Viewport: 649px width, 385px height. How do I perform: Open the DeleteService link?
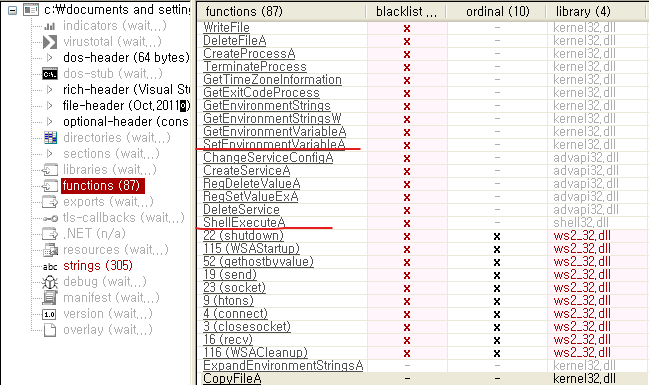[241, 209]
